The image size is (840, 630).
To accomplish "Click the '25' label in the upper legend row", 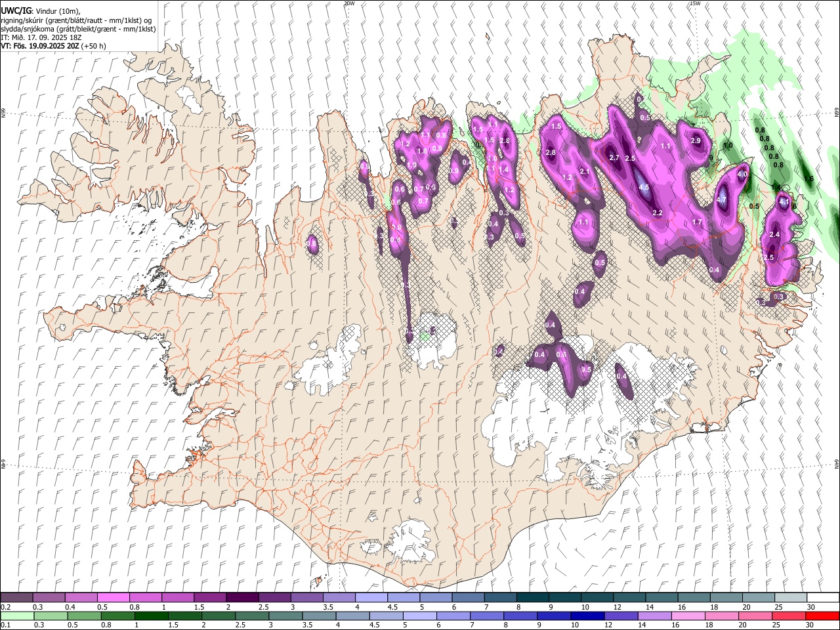I will pyautogui.click(x=779, y=607).
